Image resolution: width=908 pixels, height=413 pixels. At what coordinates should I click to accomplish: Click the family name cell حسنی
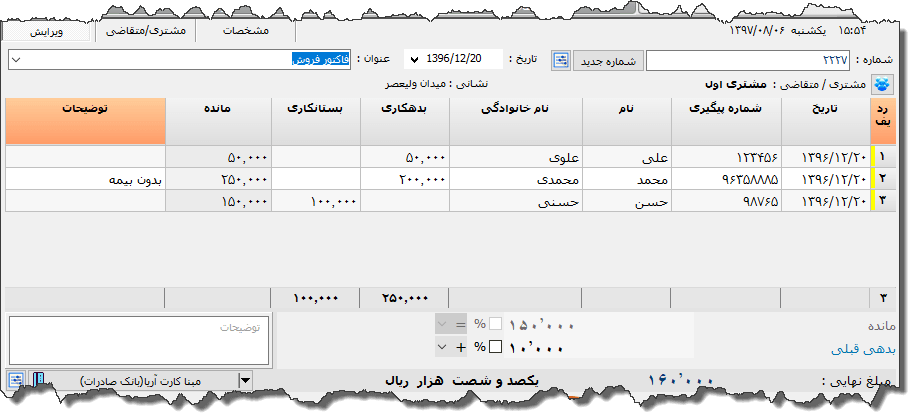click(x=516, y=201)
